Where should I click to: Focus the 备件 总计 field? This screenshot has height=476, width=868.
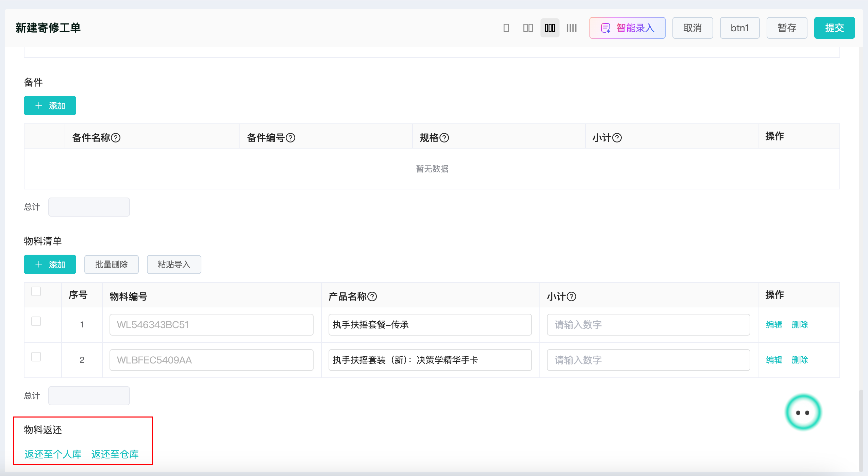[89, 207]
